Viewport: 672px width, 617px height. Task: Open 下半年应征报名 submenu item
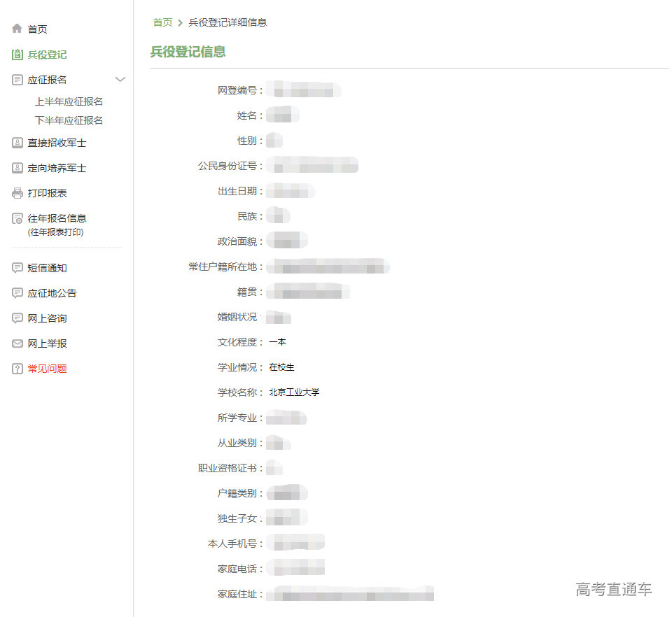pos(69,120)
